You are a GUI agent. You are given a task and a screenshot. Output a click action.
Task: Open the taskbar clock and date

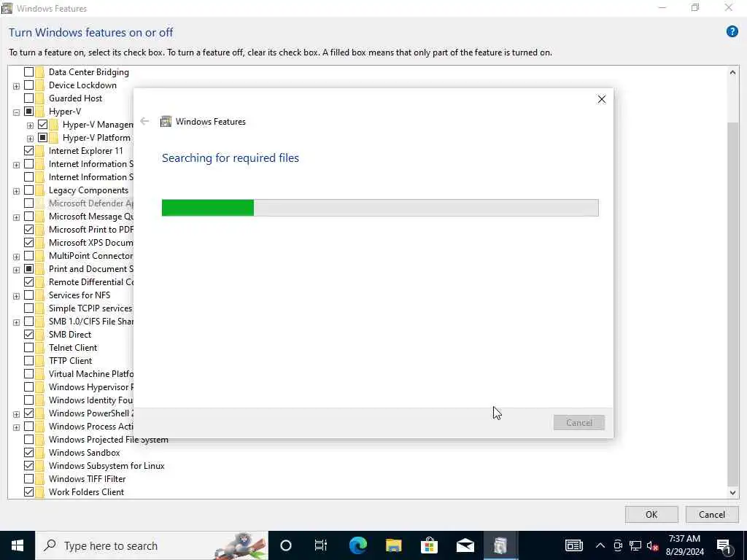coord(684,545)
